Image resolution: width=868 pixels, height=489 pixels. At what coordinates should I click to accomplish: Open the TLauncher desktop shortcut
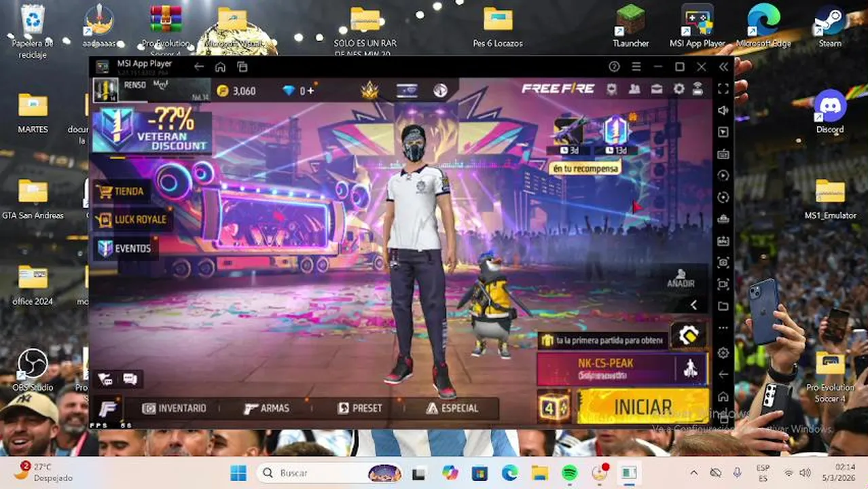[631, 26]
